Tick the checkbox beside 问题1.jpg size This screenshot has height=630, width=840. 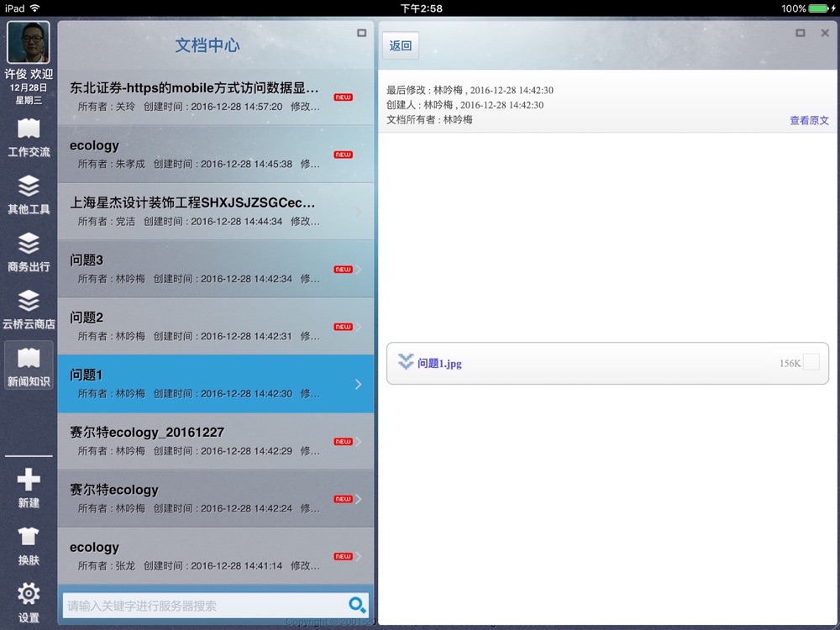tap(811, 362)
